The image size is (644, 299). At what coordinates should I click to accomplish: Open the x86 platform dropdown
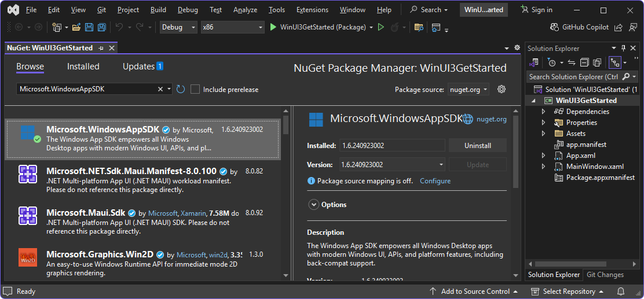pos(232,28)
